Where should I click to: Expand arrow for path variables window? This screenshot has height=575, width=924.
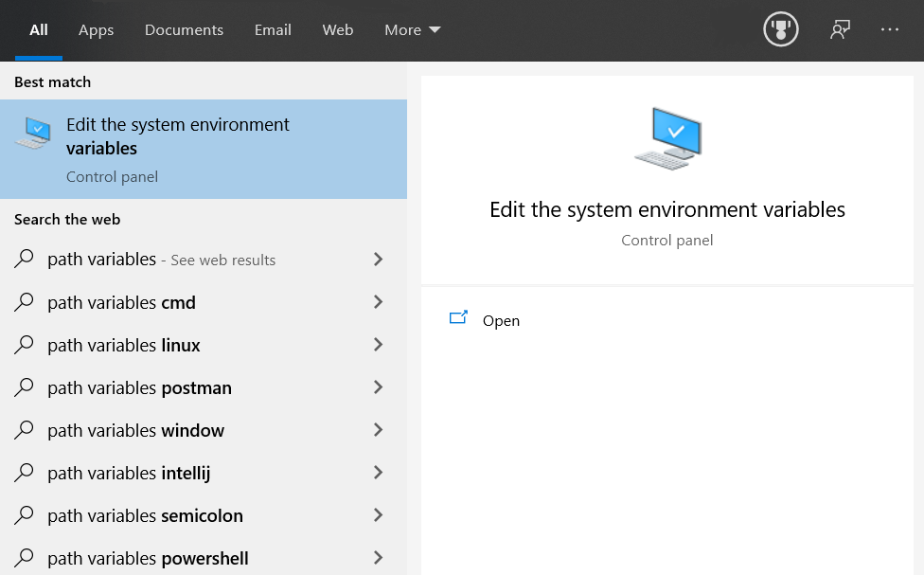(x=378, y=430)
